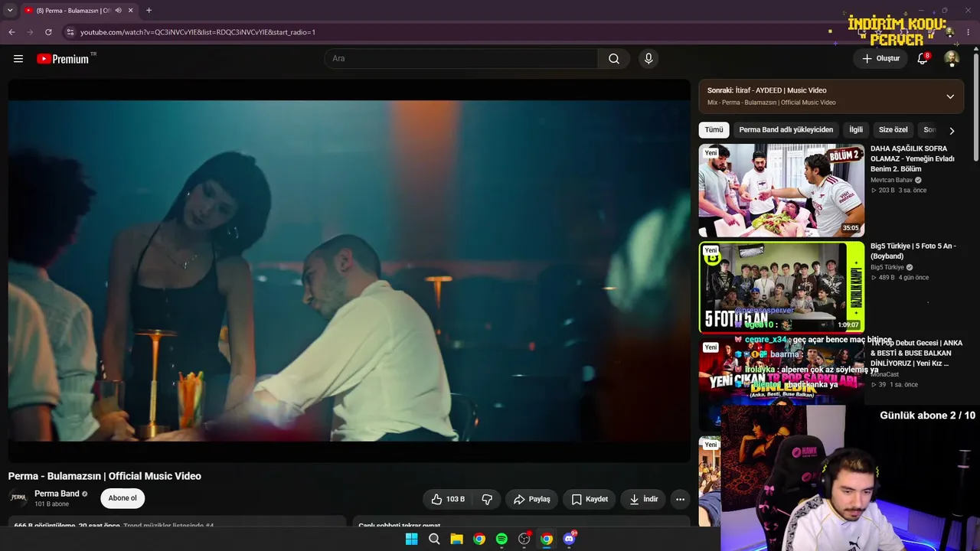Like the video with thumbs up
980x551 pixels.
point(447,499)
